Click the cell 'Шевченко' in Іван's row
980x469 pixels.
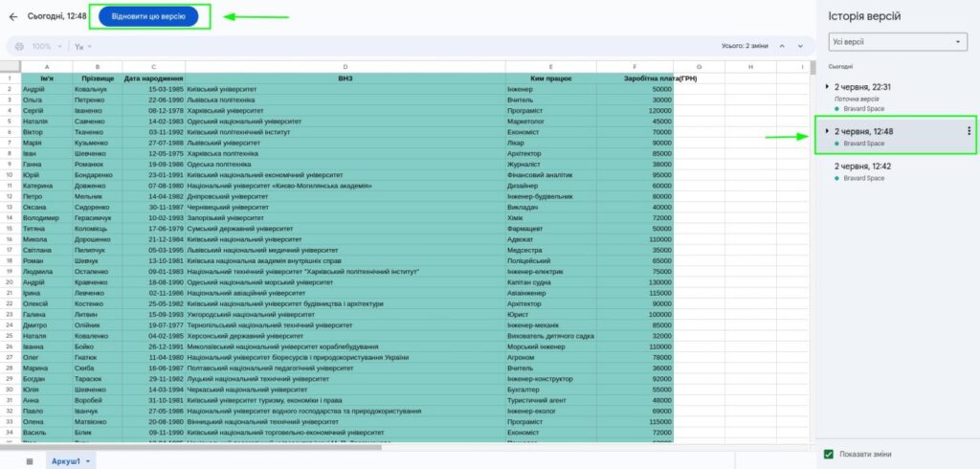pyautogui.click(x=98, y=154)
